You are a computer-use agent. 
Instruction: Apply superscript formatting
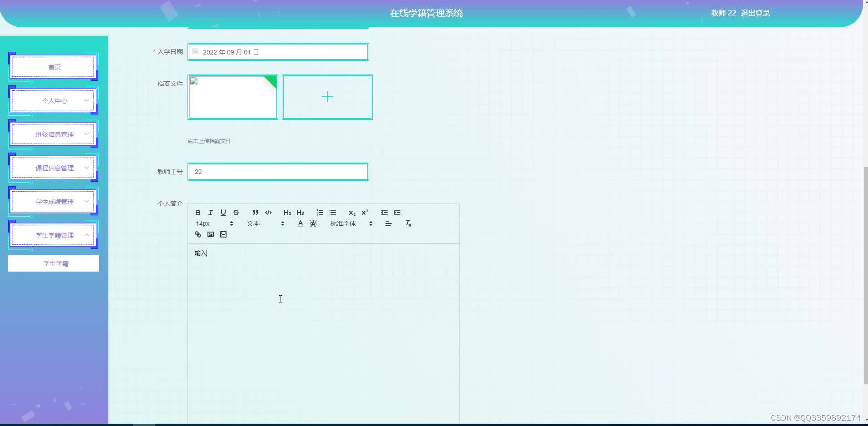(365, 213)
